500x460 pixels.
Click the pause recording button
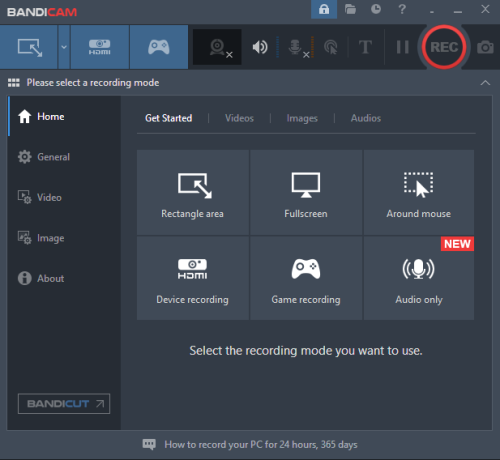[x=402, y=47]
